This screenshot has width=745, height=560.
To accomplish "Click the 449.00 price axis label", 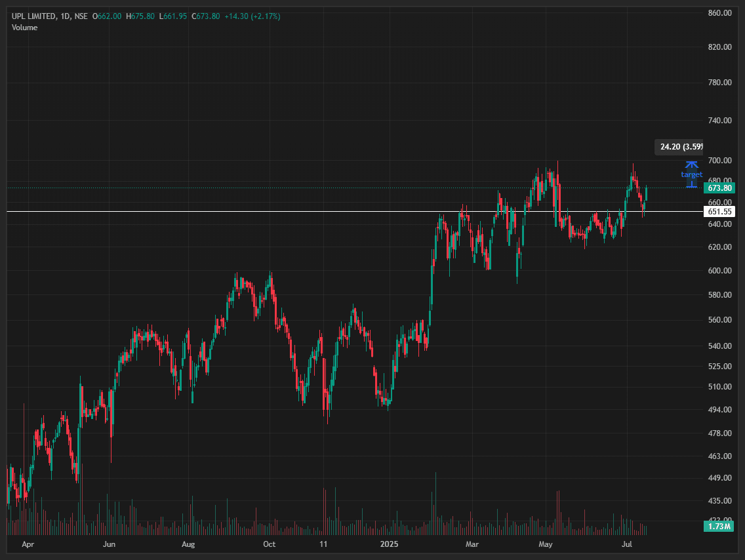I will pos(720,478).
